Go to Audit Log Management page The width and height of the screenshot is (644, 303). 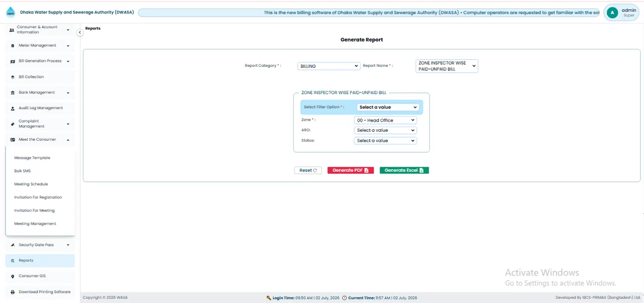click(40, 108)
